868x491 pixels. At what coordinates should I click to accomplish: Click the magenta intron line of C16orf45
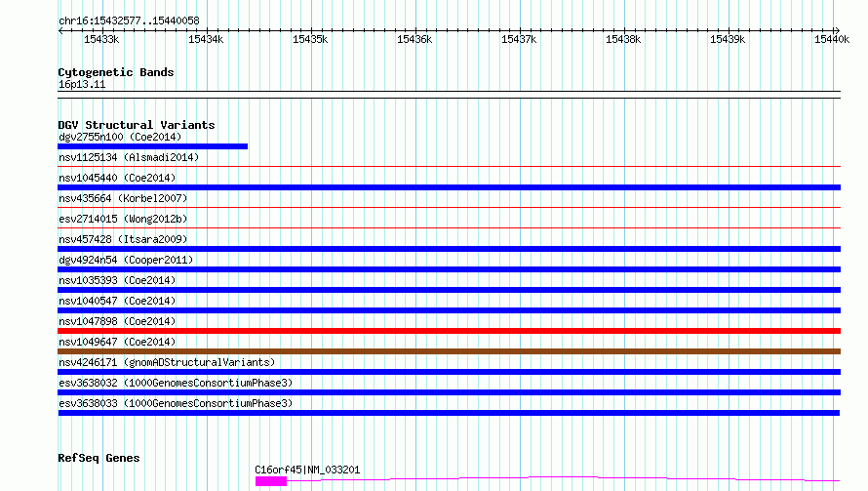point(563,478)
